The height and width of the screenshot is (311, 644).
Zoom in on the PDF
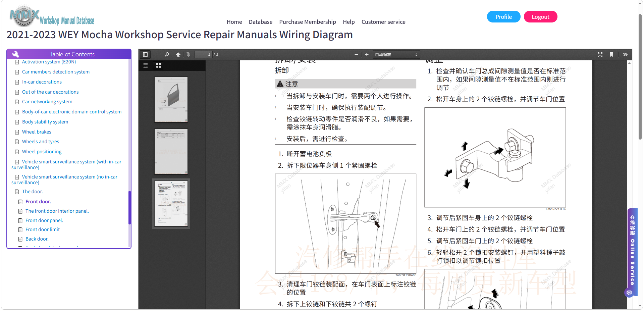(367, 54)
